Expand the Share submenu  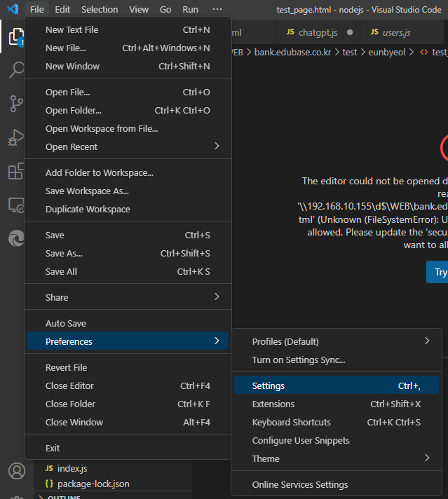point(128,297)
